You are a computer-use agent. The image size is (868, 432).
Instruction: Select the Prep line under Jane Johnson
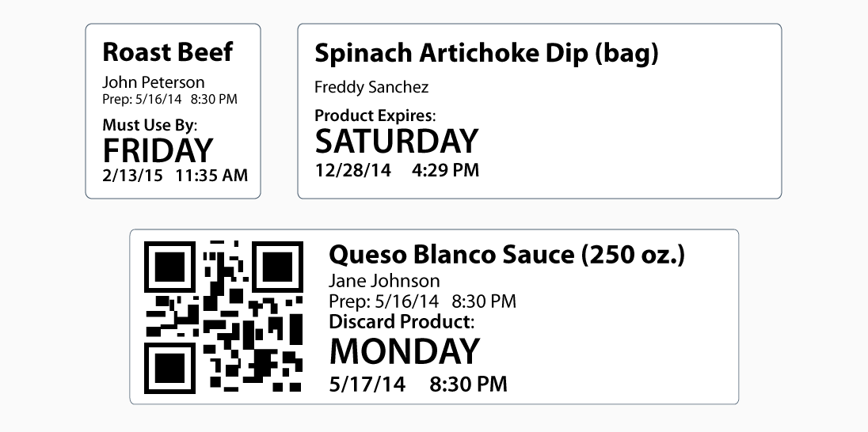point(422,301)
